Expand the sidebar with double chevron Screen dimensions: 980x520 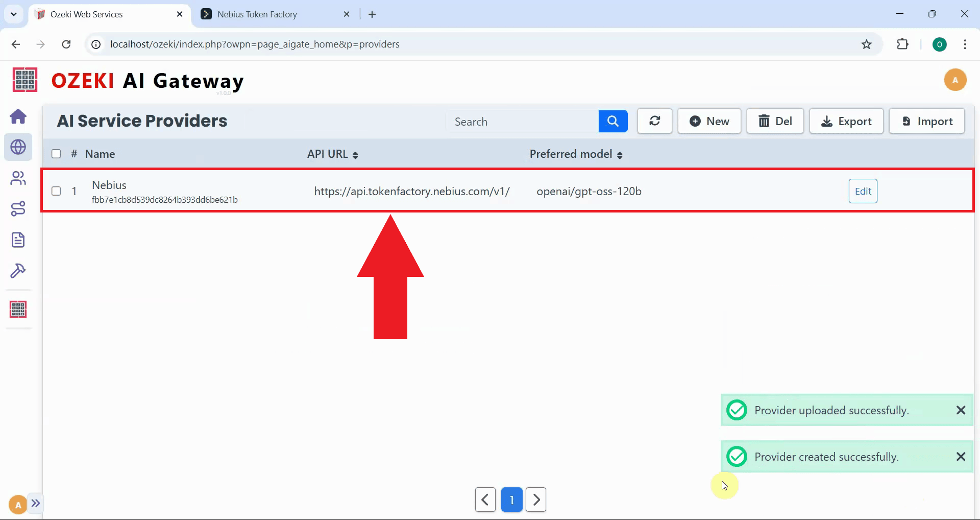(x=35, y=503)
